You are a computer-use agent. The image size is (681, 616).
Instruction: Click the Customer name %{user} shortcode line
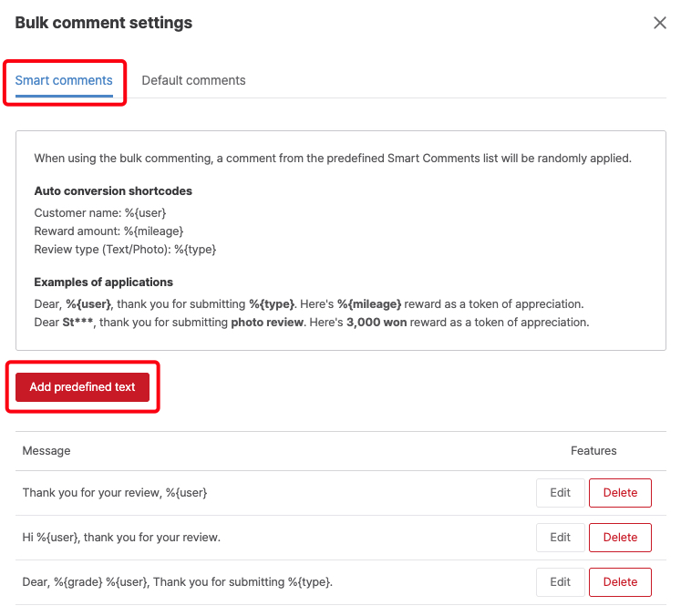[100, 212]
